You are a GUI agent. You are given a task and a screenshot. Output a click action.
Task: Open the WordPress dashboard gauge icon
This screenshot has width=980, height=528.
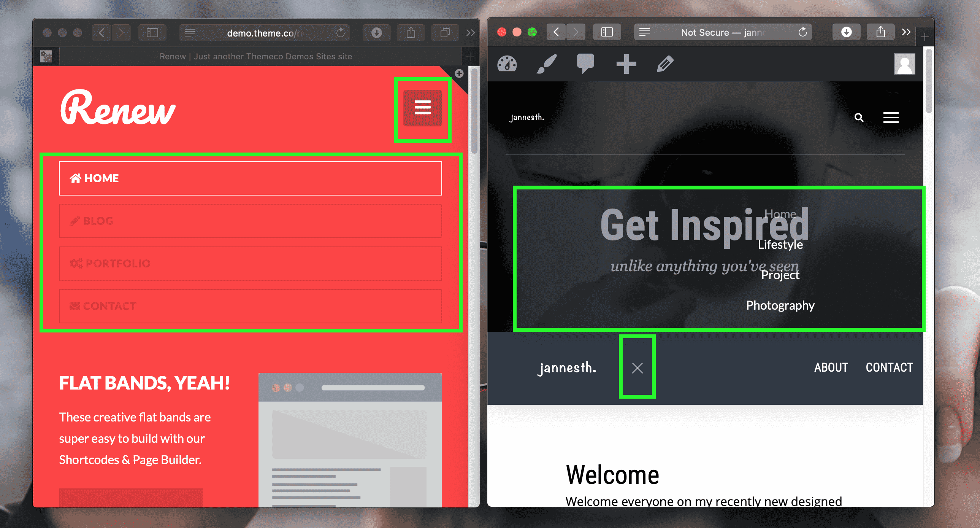pyautogui.click(x=507, y=64)
